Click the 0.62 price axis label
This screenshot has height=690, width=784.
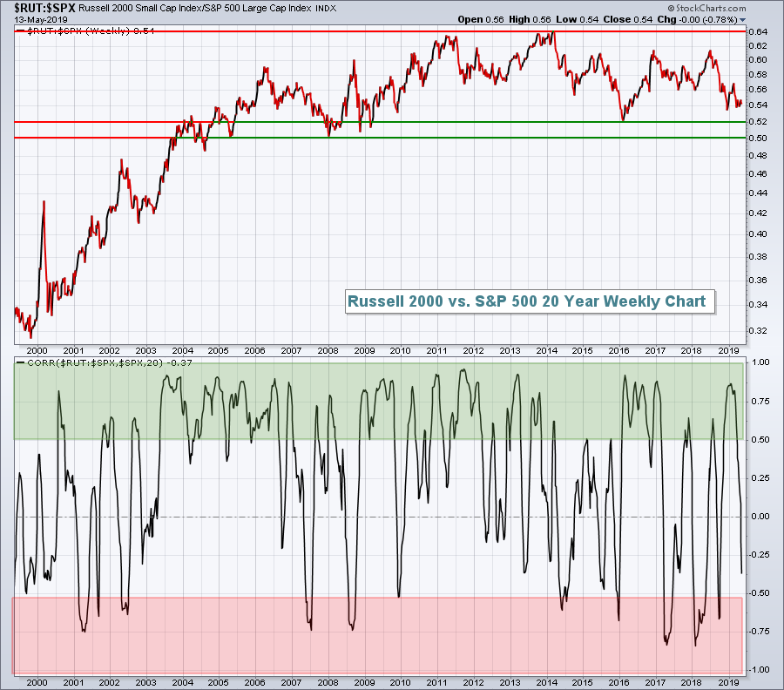click(x=758, y=45)
